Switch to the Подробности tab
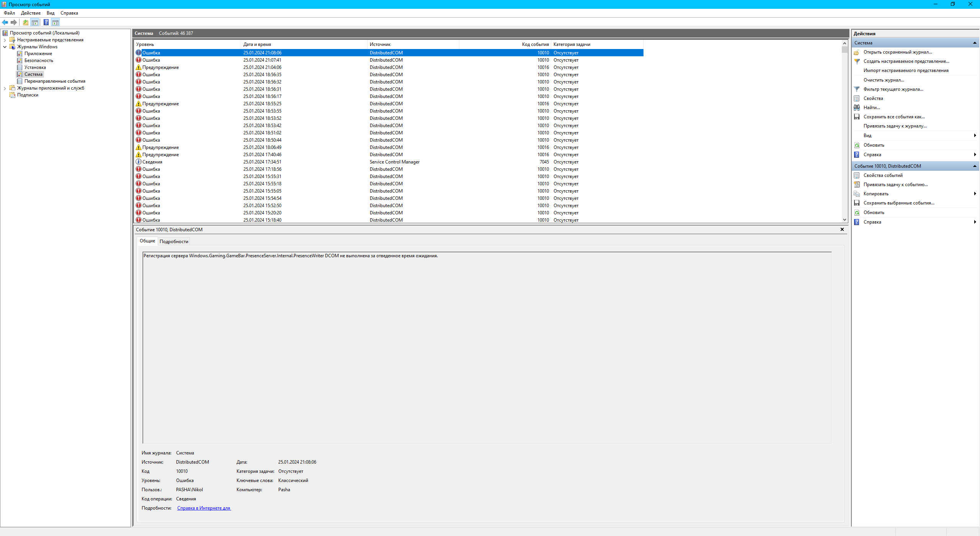Viewport: 980px width, 536px height. coord(174,242)
